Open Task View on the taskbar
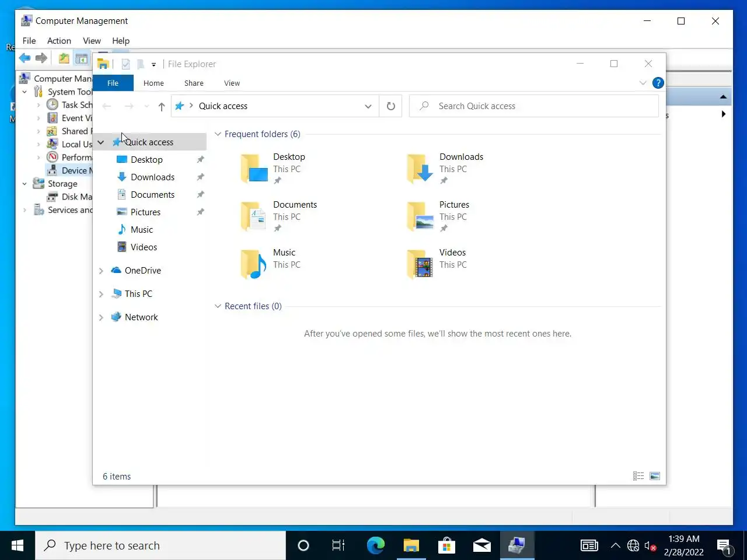 pos(338,545)
